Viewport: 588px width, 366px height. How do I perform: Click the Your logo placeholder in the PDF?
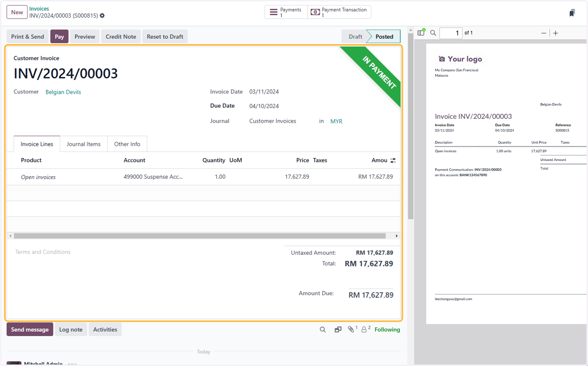(460, 59)
